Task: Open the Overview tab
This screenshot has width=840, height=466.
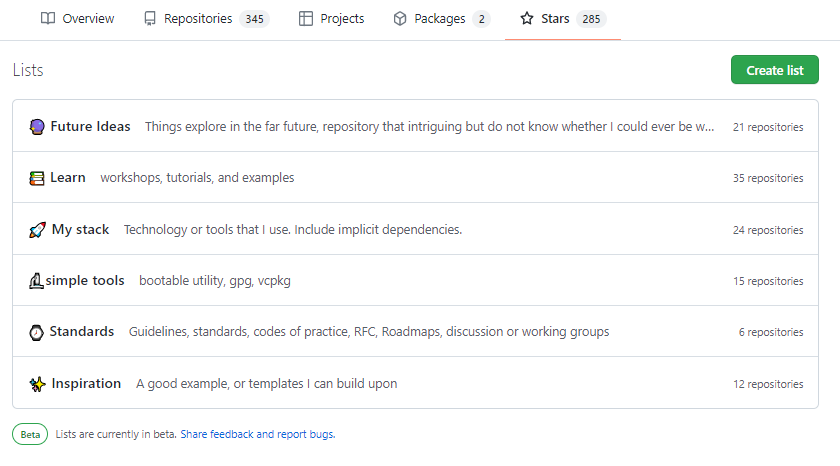Action: tap(78, 19)
